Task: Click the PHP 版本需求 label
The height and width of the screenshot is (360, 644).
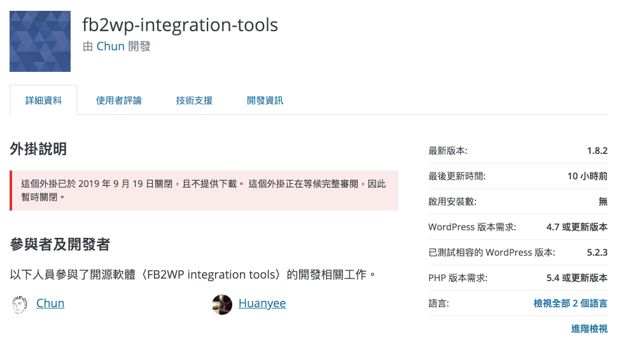Action: coord(458,278)
